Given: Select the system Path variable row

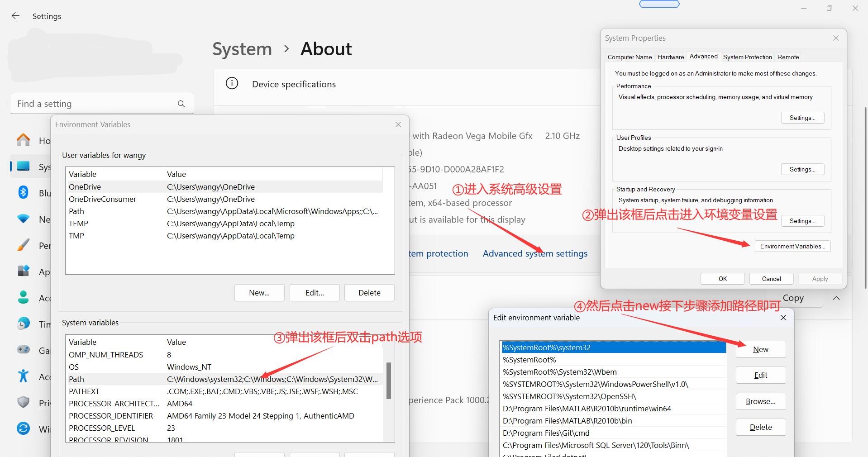Looking at the screenshot, I should point(224,379).
